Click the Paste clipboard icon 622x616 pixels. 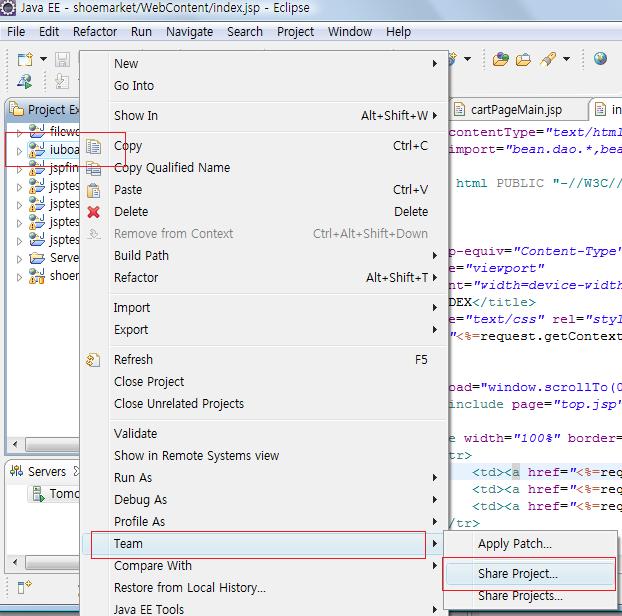pos(93,191)
